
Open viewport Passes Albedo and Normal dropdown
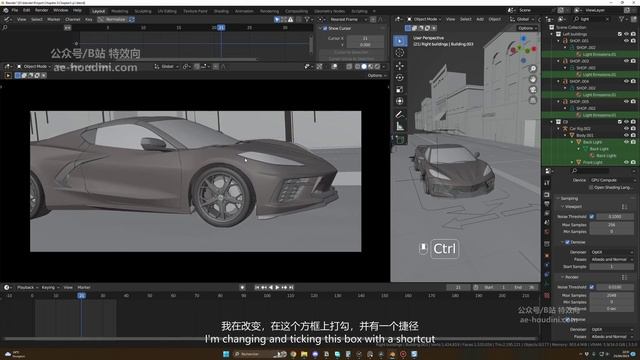[612, 260]
